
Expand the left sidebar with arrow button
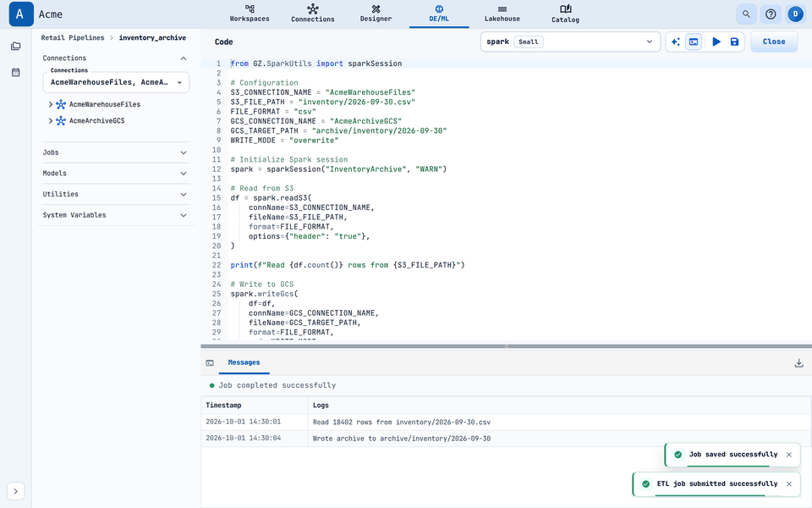point(15,491)
